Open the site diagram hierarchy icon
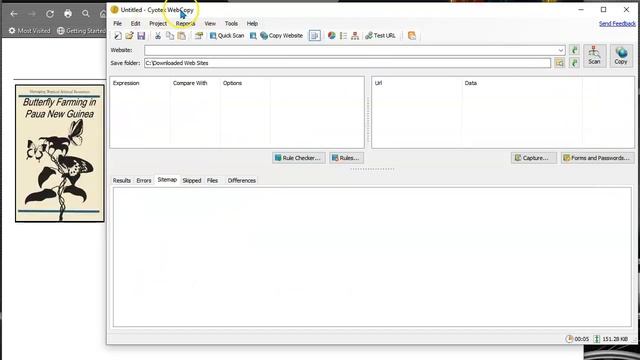 [x=355, y=36]
